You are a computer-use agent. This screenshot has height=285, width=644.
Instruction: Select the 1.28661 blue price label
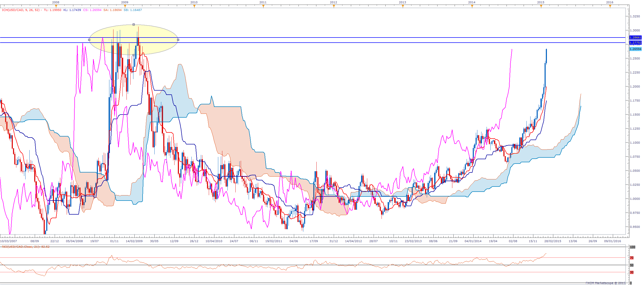click(635, 38)
